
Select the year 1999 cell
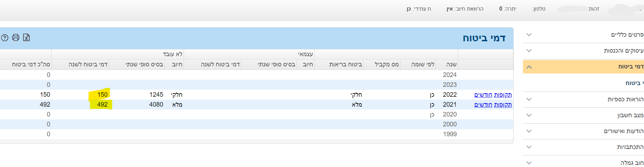[x=450, y=134]
